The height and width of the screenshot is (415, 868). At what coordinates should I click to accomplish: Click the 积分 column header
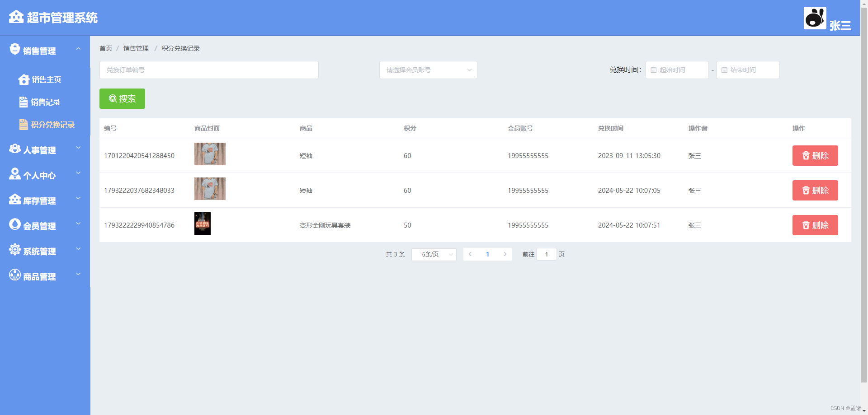point(410,128)
